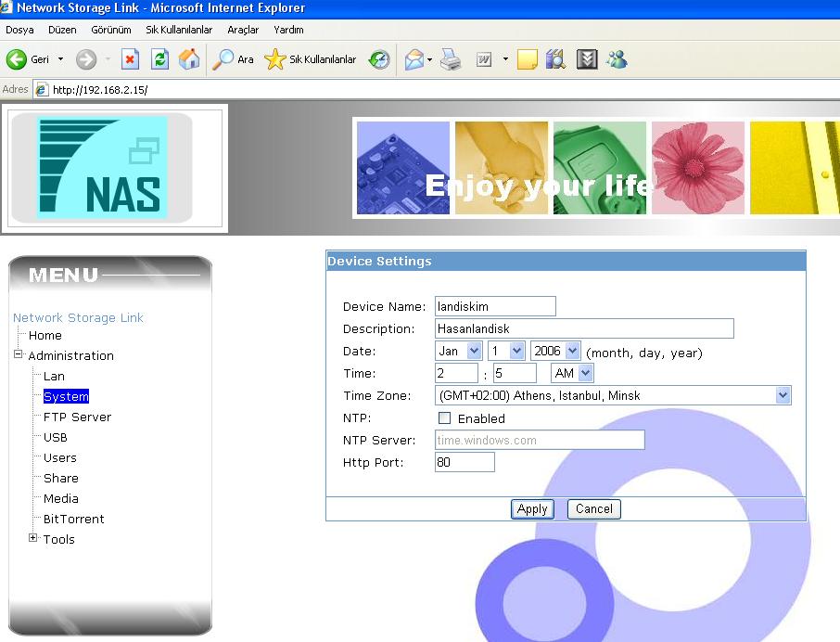Click the Mail envelope icon
The height and width of the screenshot is (642, 840).
click(x=414, y=59)
